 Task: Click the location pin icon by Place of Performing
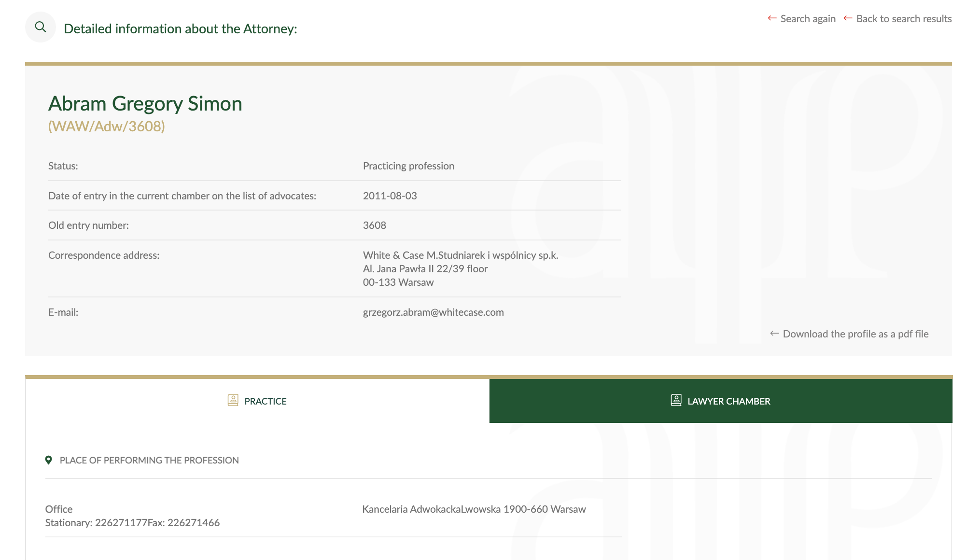point(48,460)
